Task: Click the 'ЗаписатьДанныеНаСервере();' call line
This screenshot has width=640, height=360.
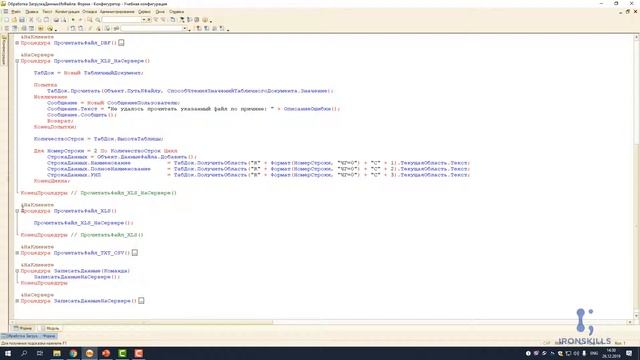Action: [x=77, y=277]
